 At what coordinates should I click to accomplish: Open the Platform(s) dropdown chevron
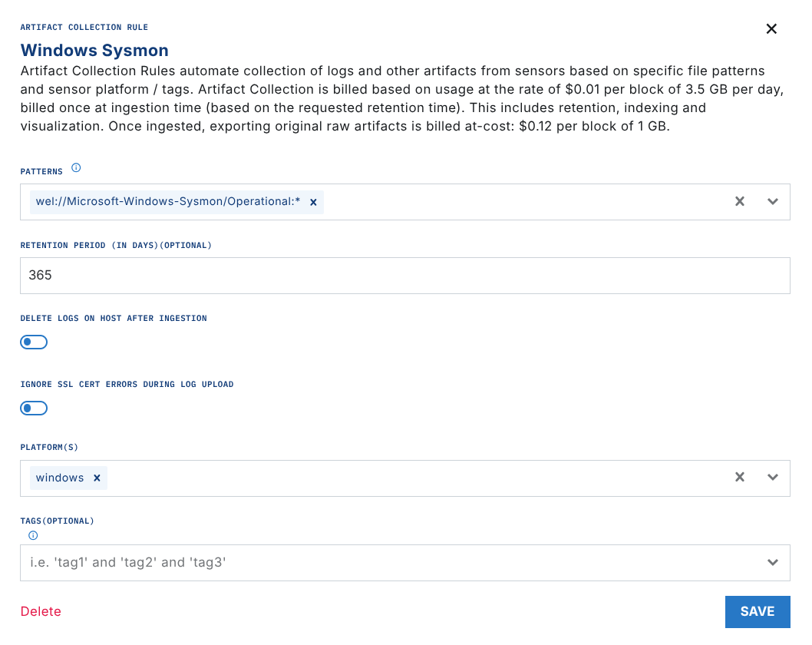[x=773, y=477]
